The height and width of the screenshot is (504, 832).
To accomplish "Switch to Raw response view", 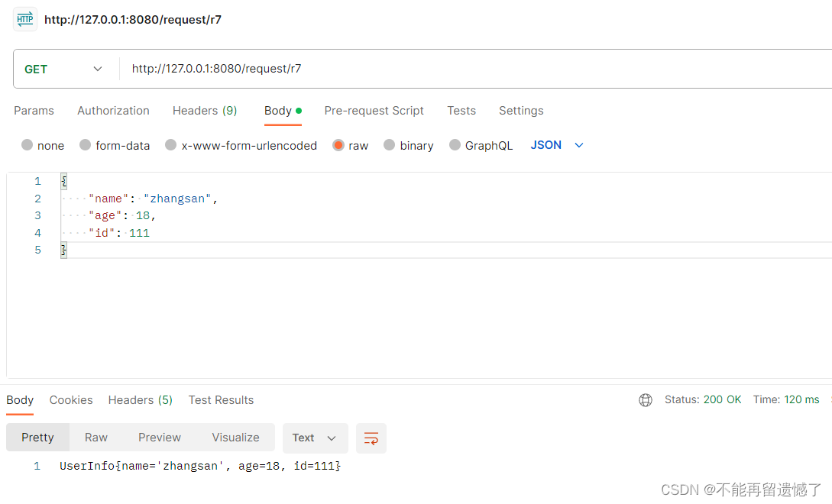I will [96, 438].
